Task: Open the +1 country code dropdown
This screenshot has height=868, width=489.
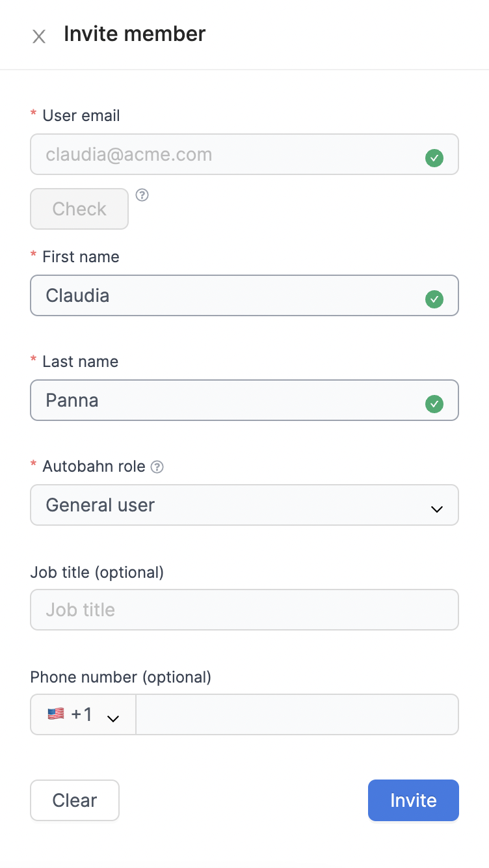Action: point(83,714)
